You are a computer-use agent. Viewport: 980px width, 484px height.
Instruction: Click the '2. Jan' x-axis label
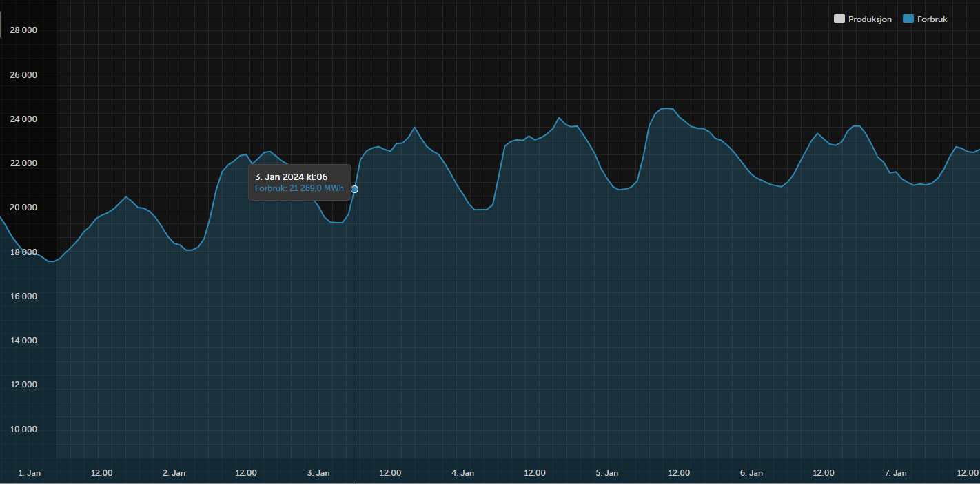174,473
